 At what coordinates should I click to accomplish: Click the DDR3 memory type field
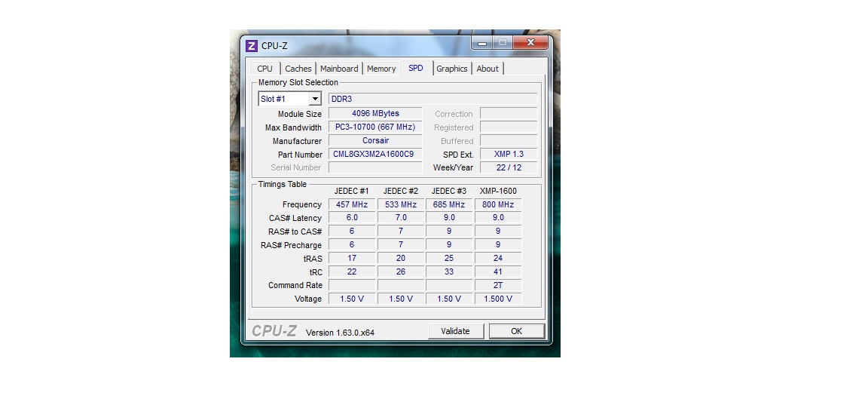click(x=433, y=99)
